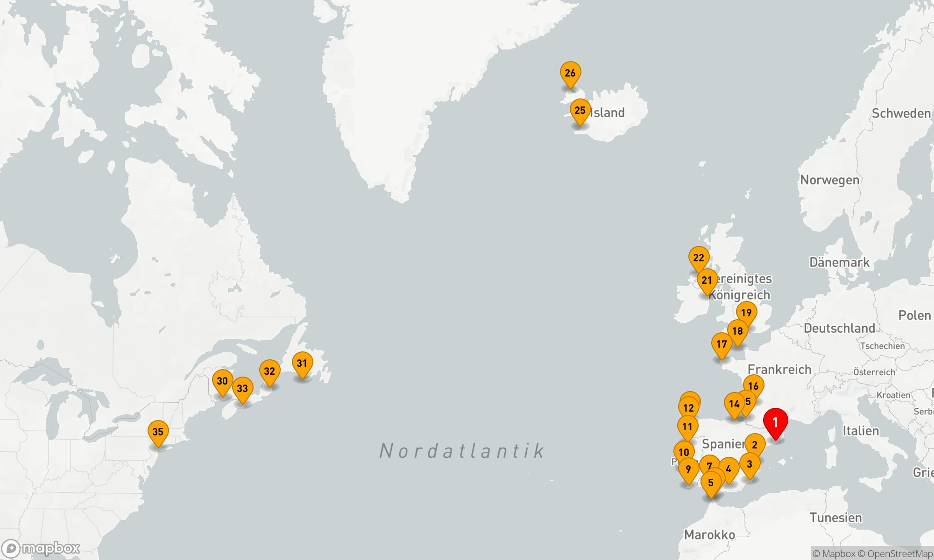
Task: Open the © Mapbox attribution link
Action: pyautogui.click(x=834, y=554)
